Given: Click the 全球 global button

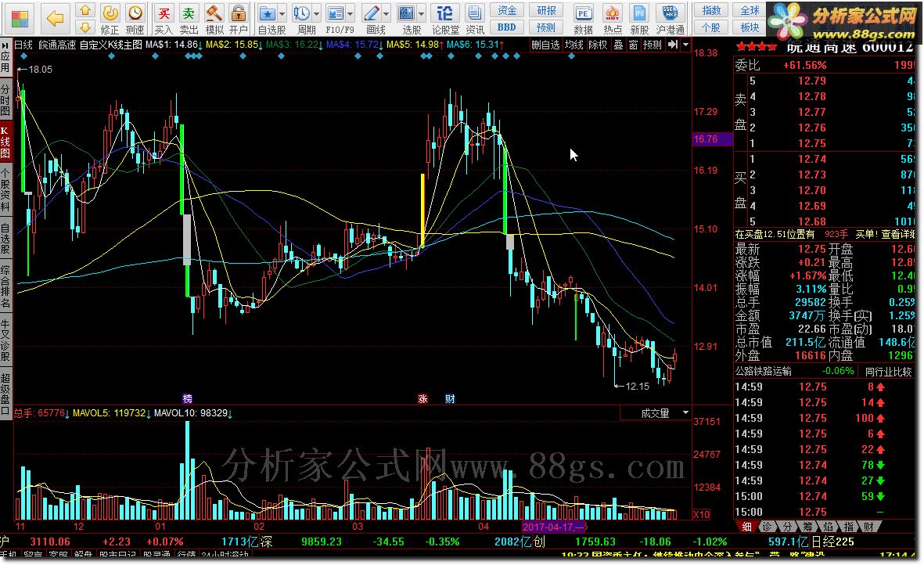Looking at the screenshot, I should tap(750, 11).
